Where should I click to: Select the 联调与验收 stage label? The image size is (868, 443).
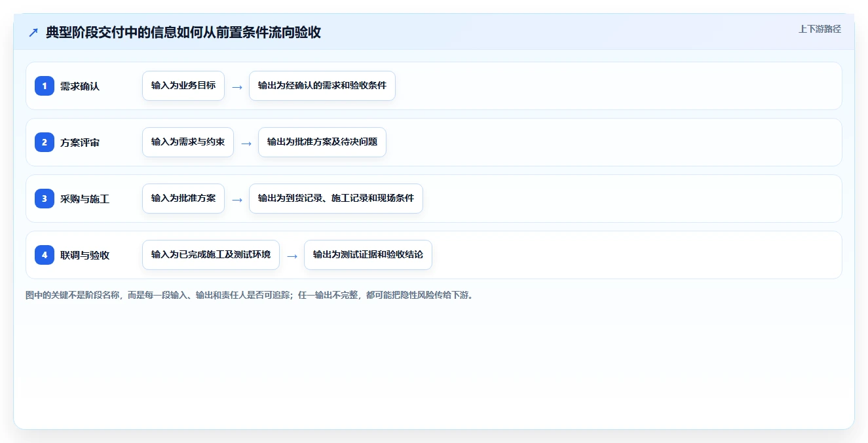[85, 255]
